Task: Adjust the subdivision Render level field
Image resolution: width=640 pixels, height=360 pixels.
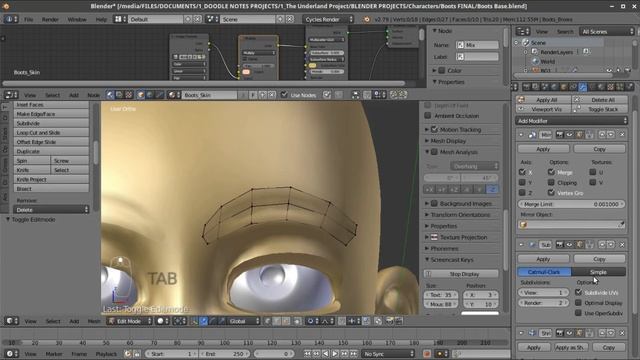Action: tap(543, 303)
